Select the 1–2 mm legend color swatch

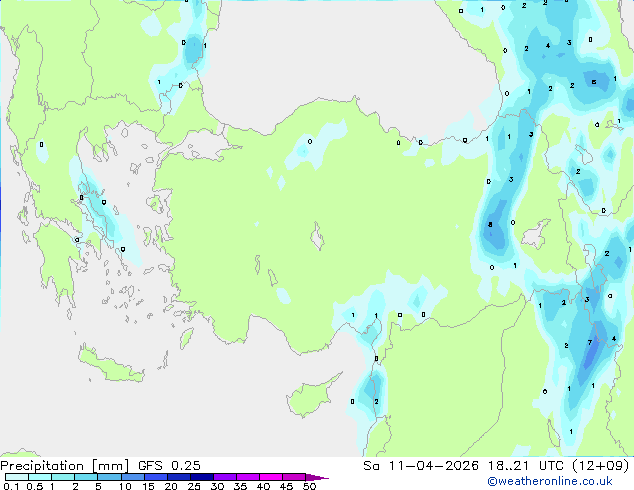click(x=63, y=477)
